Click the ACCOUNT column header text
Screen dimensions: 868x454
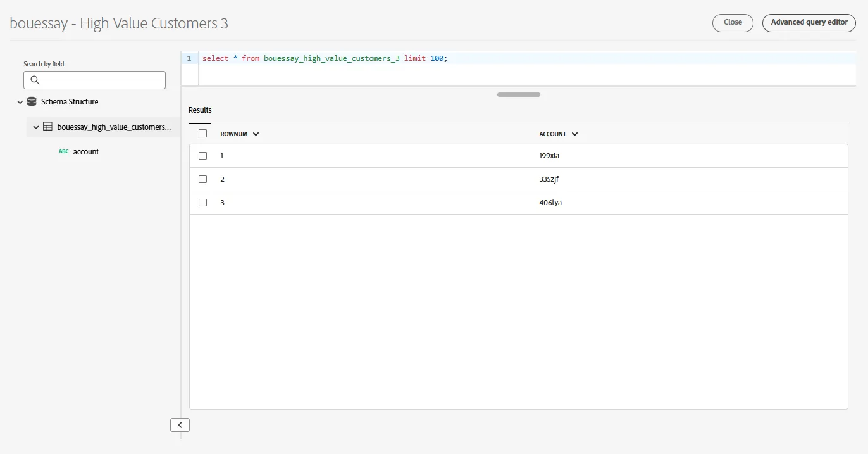552,134
